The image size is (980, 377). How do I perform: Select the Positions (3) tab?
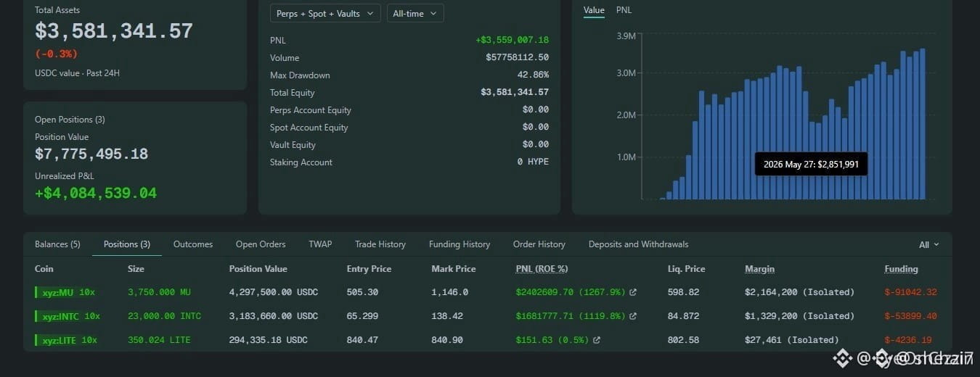click(127, 244)
